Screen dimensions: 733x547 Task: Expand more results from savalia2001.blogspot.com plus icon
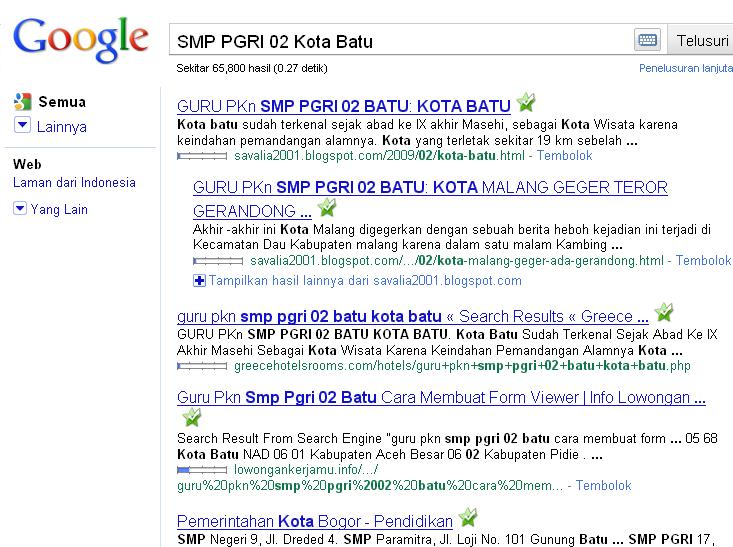(199, 281)
